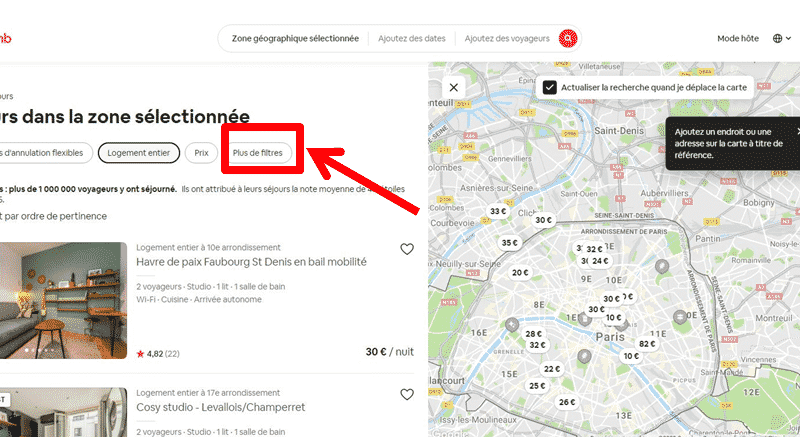Close the map with the X button
The height and width of the screenshot is (437, 800).
pos(454,87)
